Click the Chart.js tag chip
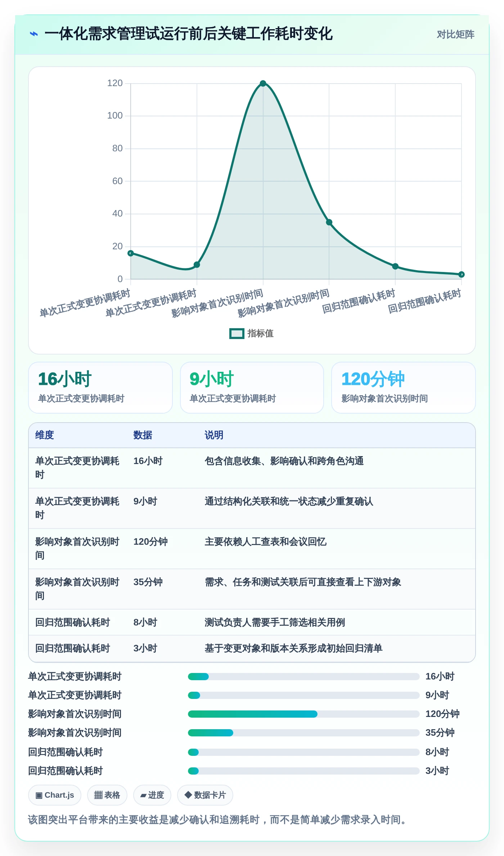 click(x=55, y=795)
